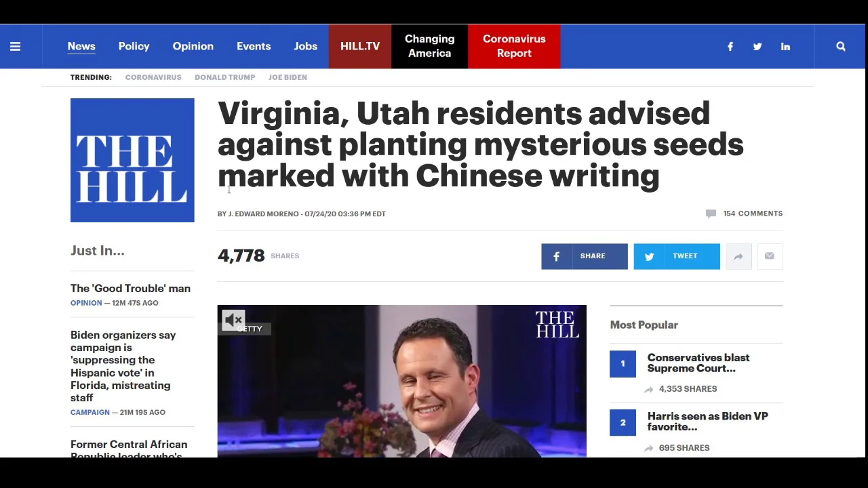Click The Hill logo image
The image size is (868, 488).
click(132, 160)
